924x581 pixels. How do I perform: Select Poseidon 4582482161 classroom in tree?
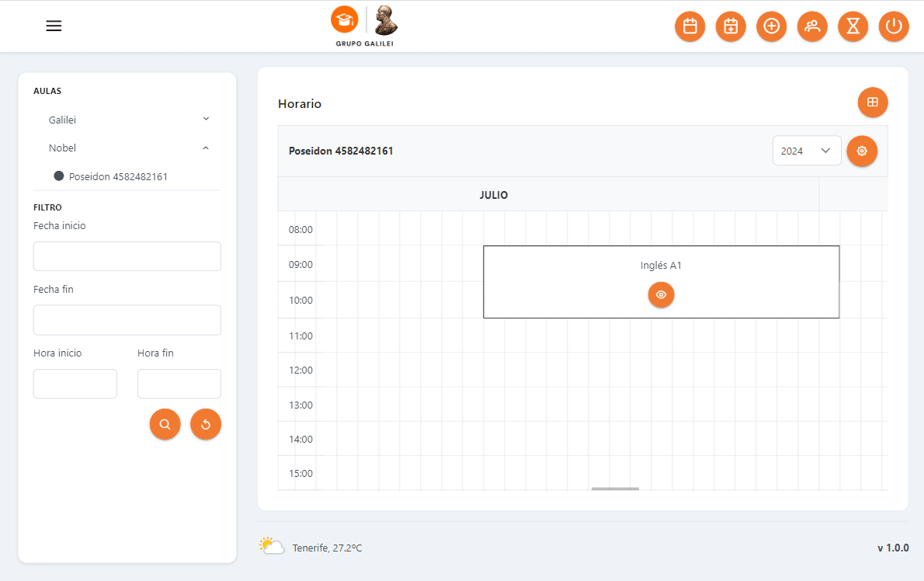111,177
